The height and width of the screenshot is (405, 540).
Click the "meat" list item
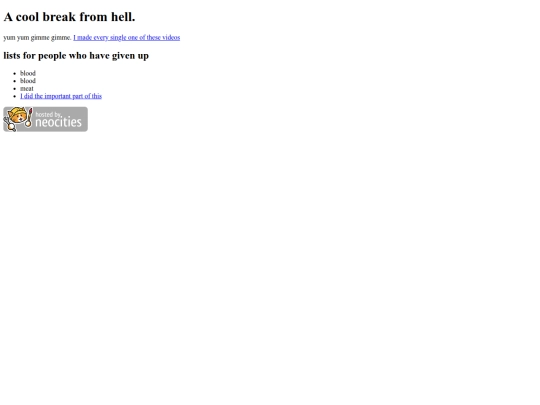point(27,89)
